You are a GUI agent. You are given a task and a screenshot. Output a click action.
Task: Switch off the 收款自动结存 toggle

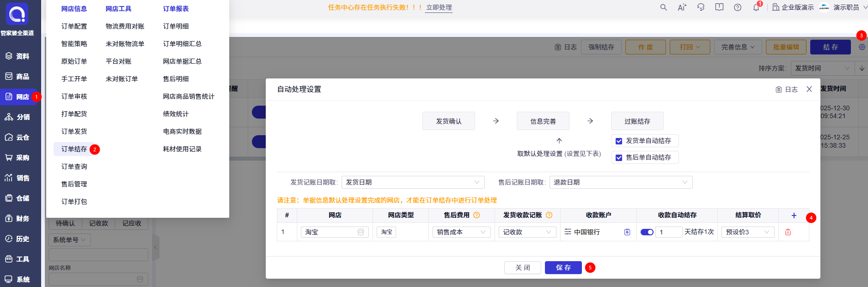tap(647, 232)
